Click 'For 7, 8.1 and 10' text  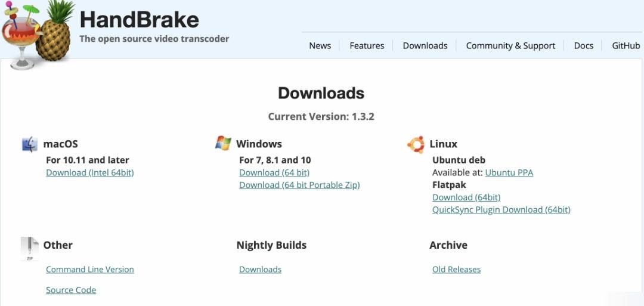[x=275, y=160]
